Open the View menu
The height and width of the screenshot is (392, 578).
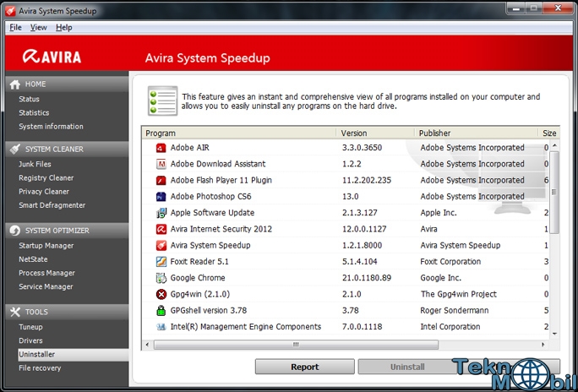click(x=38, y=27)
